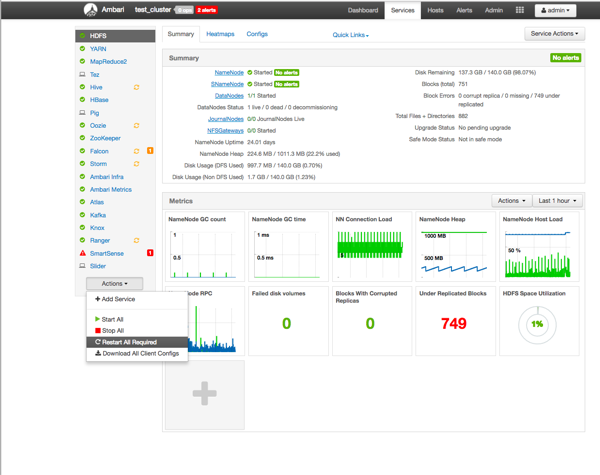This screenshot has height=475, width=600.
Task: Click the 0 ops badge in header
Action: [185, 10]
